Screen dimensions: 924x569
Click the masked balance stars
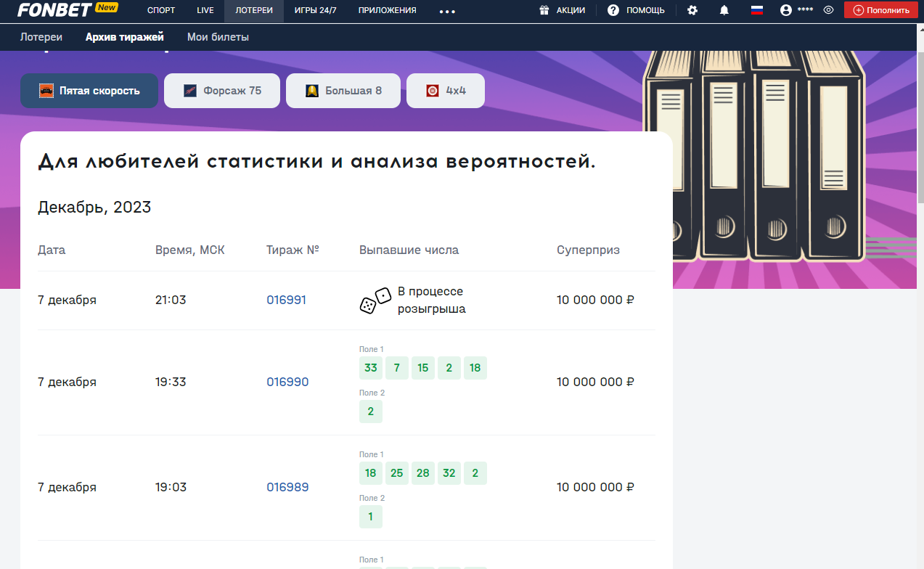coord(805,10)
